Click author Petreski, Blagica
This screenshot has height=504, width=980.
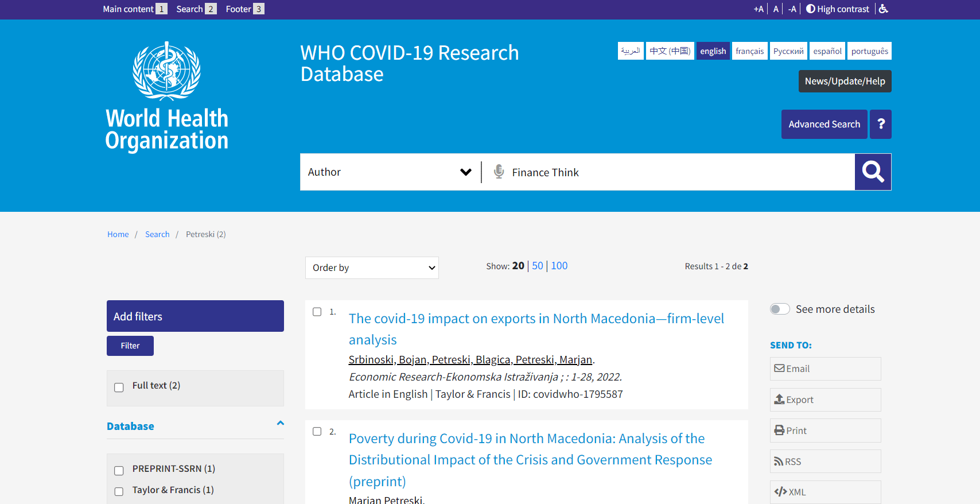pyautogui.click(x=471, y=359)
